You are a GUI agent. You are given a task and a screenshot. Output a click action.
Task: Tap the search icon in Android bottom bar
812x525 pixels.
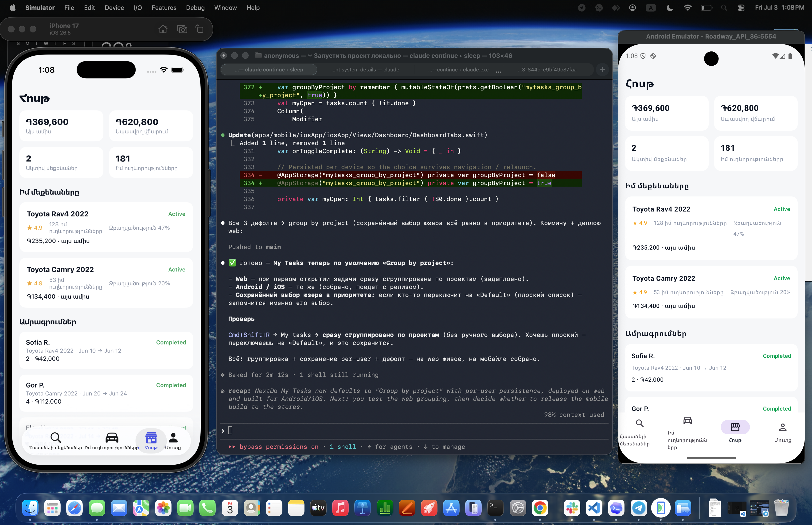click(x=640, y=423)
